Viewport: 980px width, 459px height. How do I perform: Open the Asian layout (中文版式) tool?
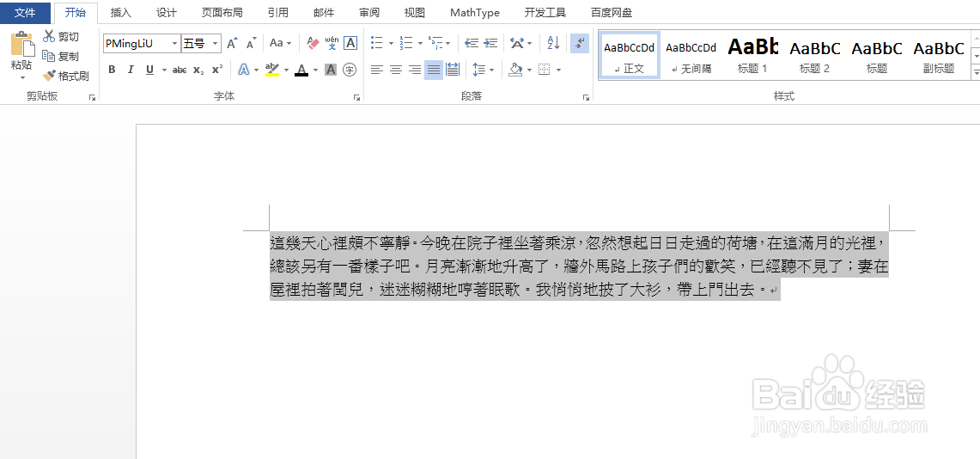click(x=517, y=43)
